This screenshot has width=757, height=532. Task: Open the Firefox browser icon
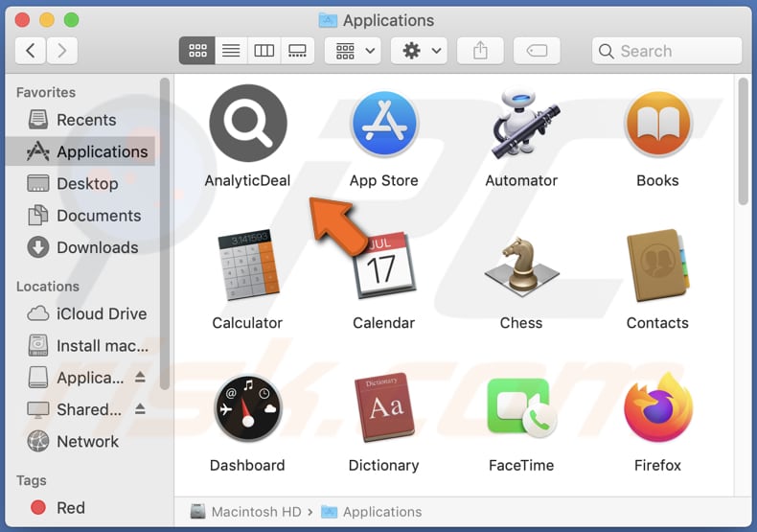pos(658,408)
